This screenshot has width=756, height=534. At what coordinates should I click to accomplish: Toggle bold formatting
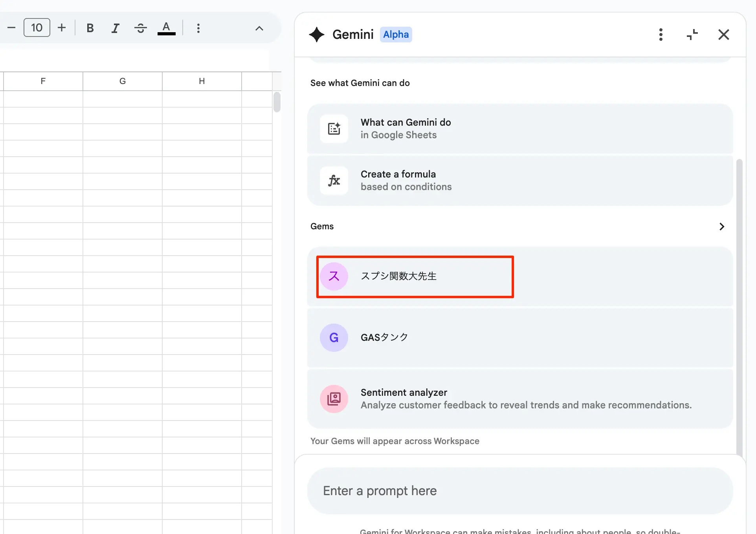(x=90, y=28)
